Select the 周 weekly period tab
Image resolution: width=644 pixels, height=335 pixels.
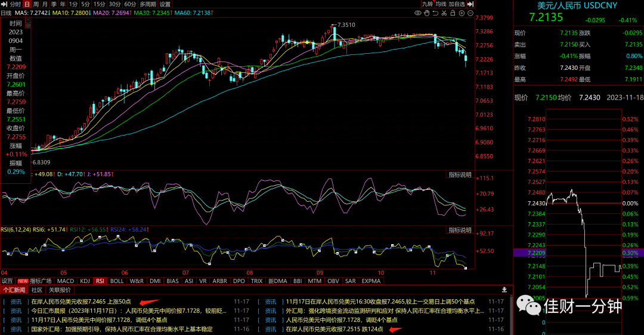coord(36,4)
